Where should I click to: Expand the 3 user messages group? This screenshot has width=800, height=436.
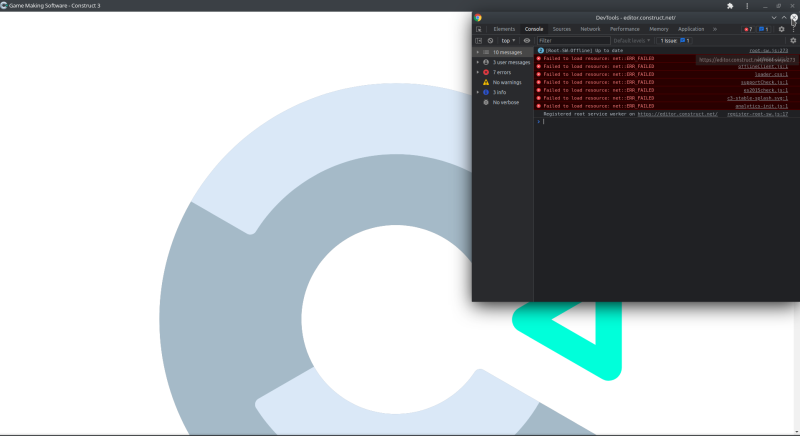click(478, 62)
